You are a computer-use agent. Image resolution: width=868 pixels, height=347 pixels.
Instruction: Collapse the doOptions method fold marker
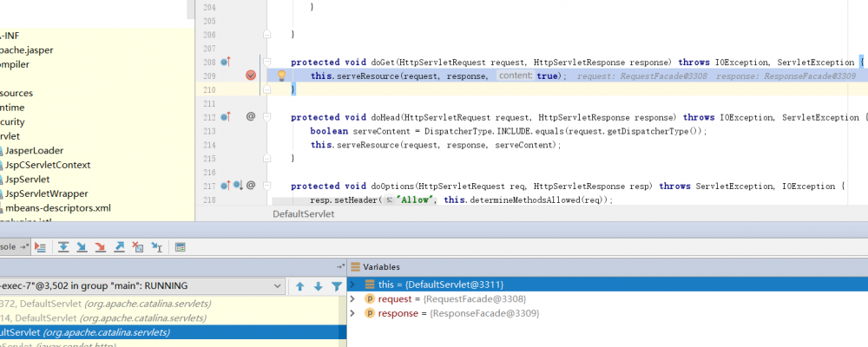pos(267,186)
